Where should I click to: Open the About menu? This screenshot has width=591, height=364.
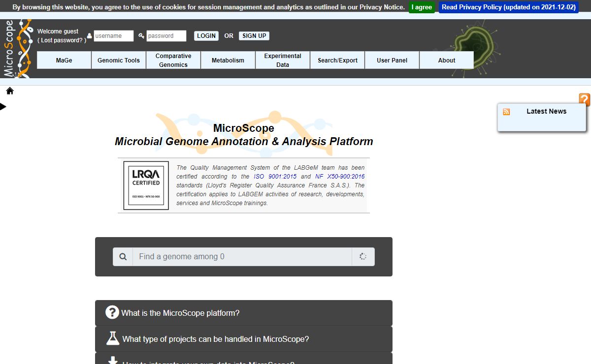pyautogui.click(x=447, y=60)
